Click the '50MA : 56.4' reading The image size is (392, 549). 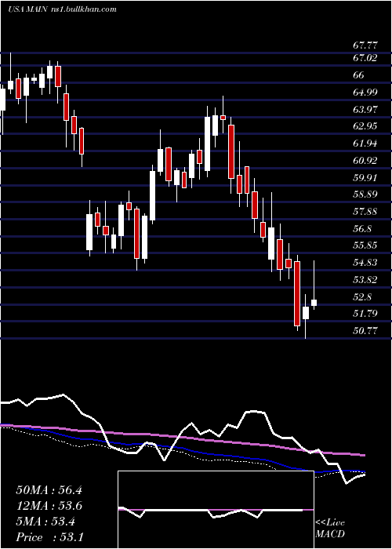pos(49,490)
